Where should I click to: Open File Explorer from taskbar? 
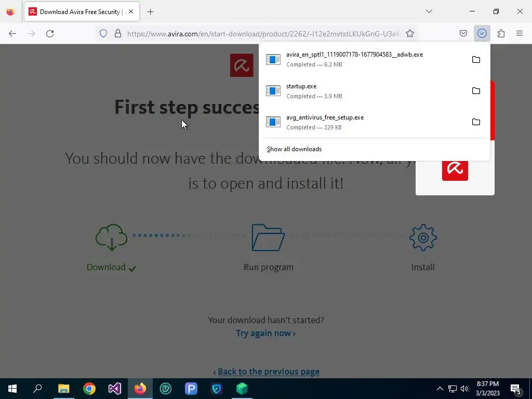pos(63,389)
